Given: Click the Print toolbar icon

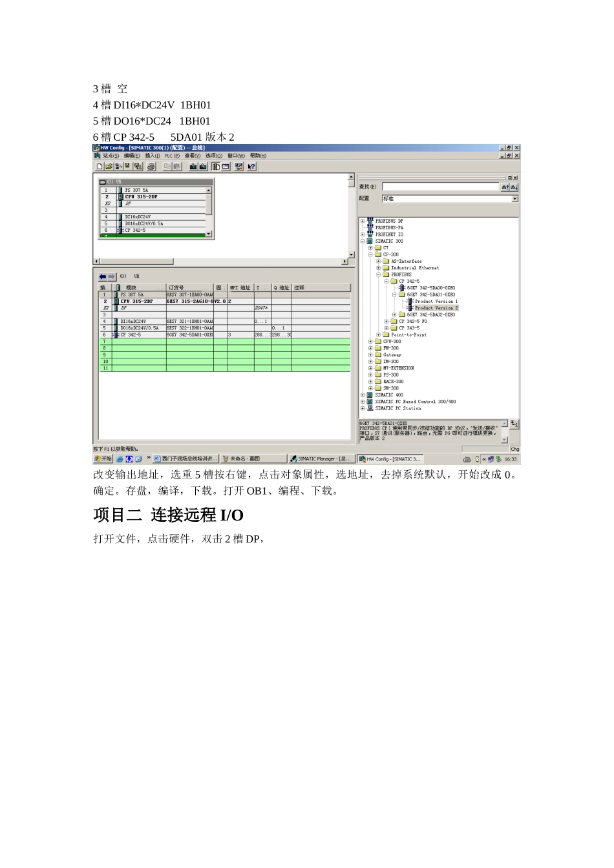Looking at the screenshot, I should (x=151, y=167).
